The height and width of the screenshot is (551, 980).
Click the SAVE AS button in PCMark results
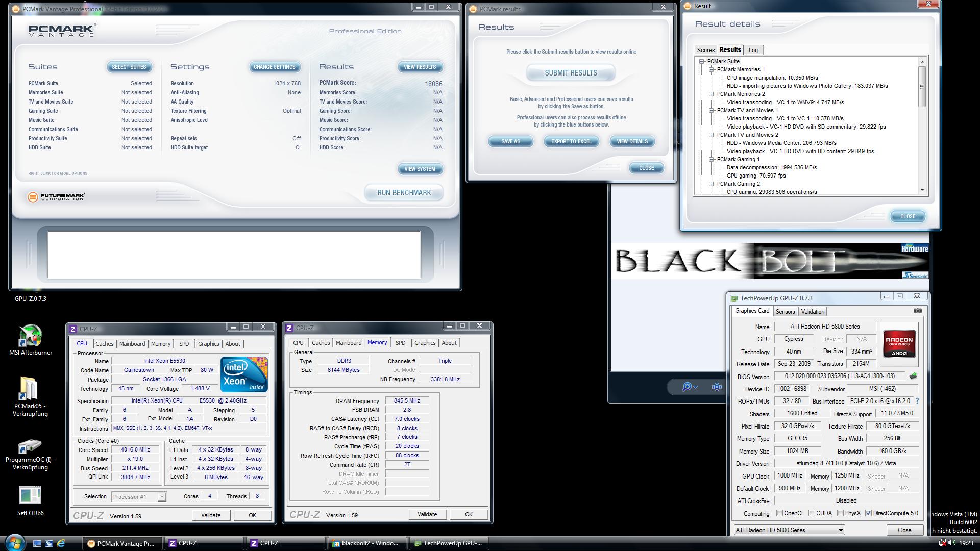pos(510,141)
